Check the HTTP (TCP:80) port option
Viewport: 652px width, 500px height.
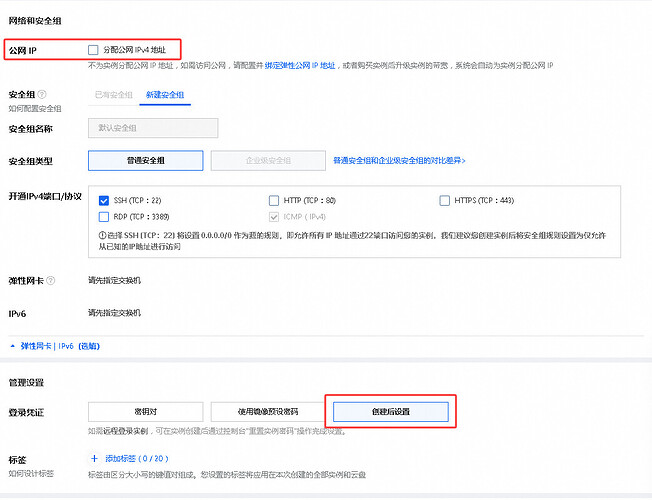click(274, 200)
